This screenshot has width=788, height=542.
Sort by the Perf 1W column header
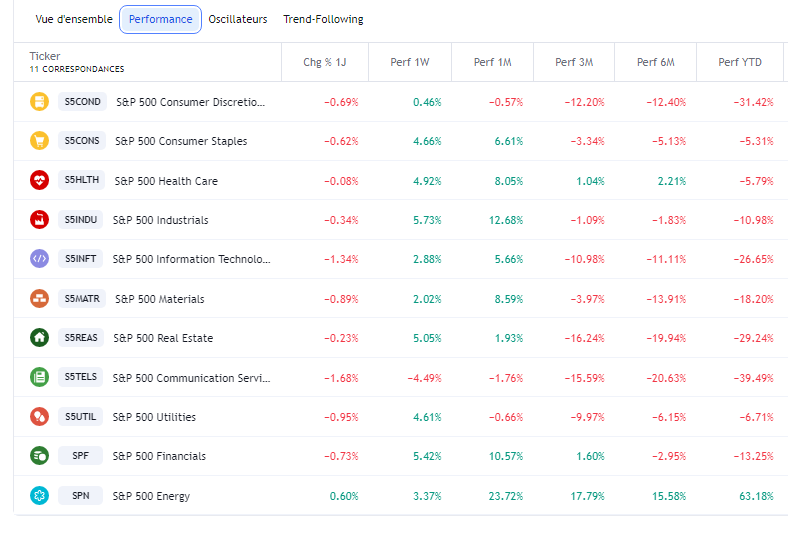click(410, 62)
